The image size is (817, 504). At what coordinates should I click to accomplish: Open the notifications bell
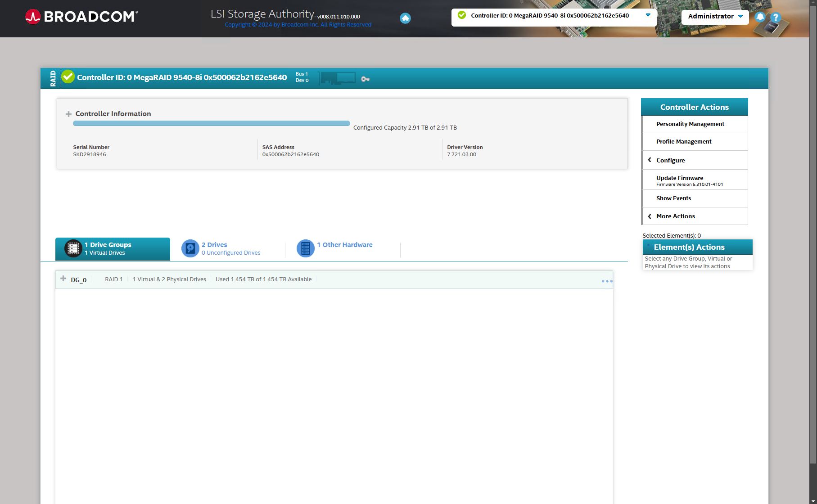click(760, 17)
